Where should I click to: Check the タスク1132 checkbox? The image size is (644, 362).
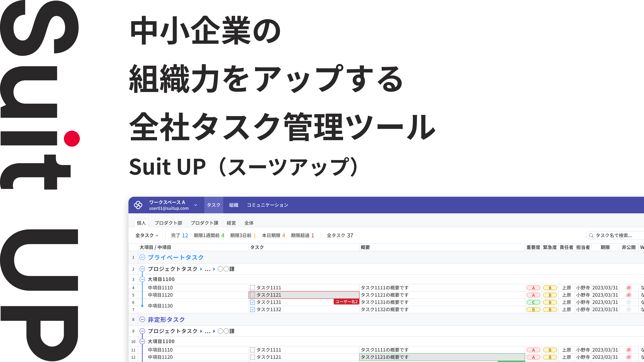coord(253,310)
